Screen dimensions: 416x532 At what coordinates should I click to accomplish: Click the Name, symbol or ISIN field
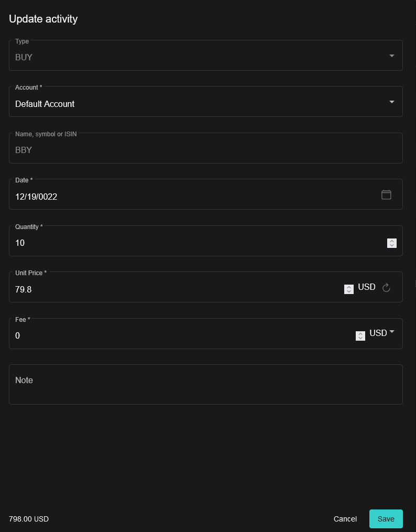tap(157, 150)
